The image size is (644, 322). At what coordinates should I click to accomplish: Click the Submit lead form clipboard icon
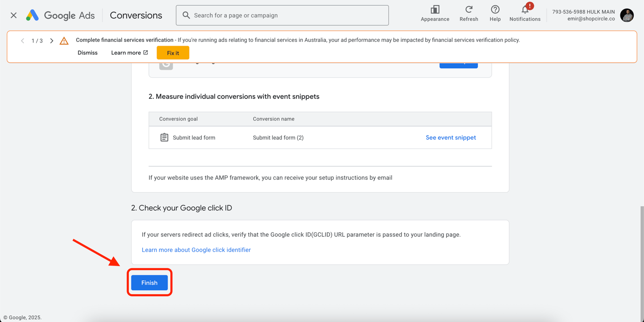click(164, 137)
